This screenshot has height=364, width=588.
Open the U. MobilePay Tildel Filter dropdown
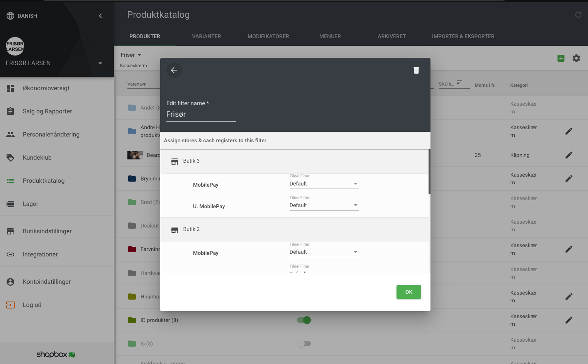click(x=324, y=206)
